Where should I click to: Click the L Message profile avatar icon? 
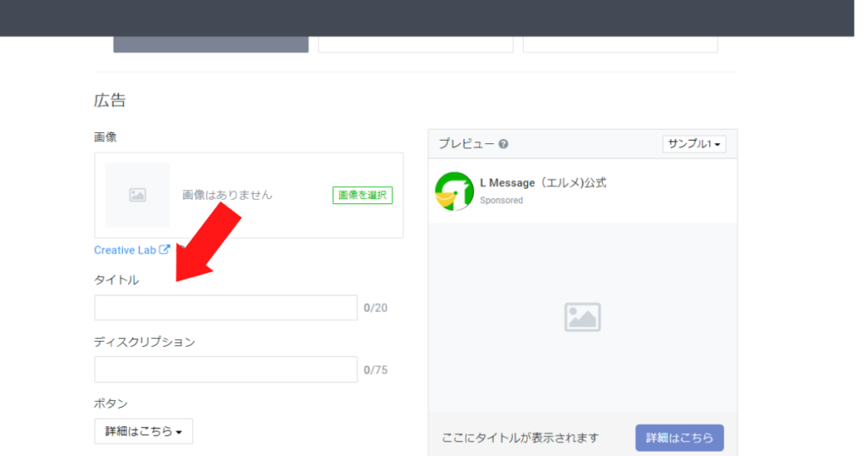pos(454,191)
